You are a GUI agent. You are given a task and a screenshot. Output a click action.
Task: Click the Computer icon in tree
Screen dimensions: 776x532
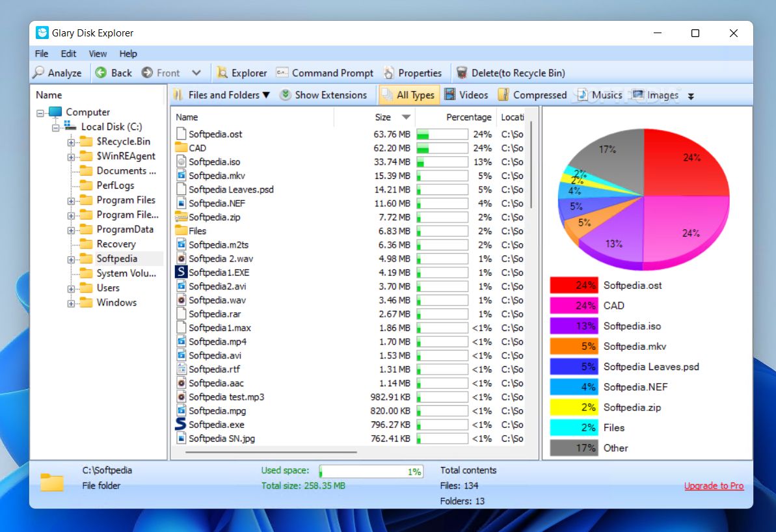pos(55,112)
